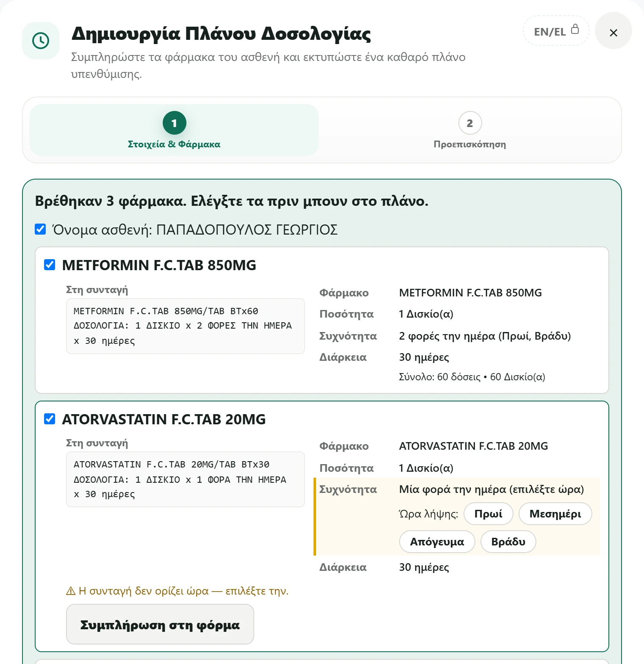Image resolution: width=644 pixels, height=664 pixels.
Task: Uncheck the ATORVASTATIN F.C.TAB 20MG checkbox
Action: pyautogui.click(x=50, y=419)
